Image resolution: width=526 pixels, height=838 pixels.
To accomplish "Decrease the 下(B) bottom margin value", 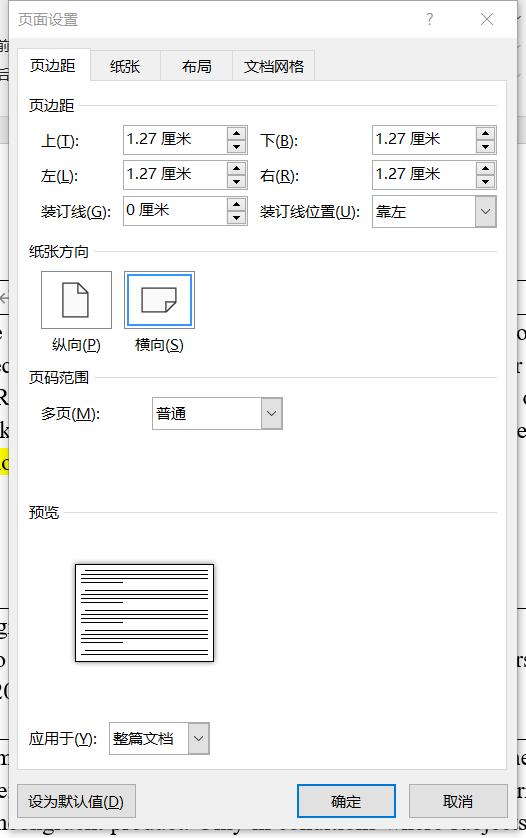I will (485, 146).
